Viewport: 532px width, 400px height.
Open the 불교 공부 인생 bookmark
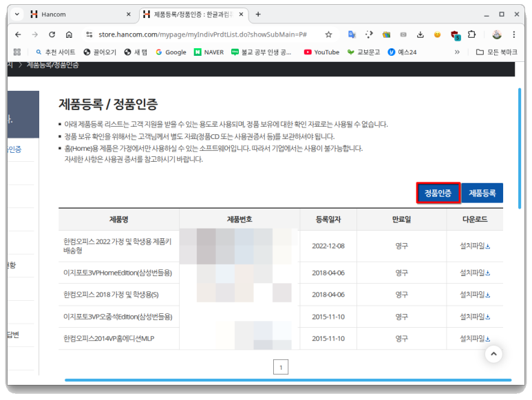[262, 52]
